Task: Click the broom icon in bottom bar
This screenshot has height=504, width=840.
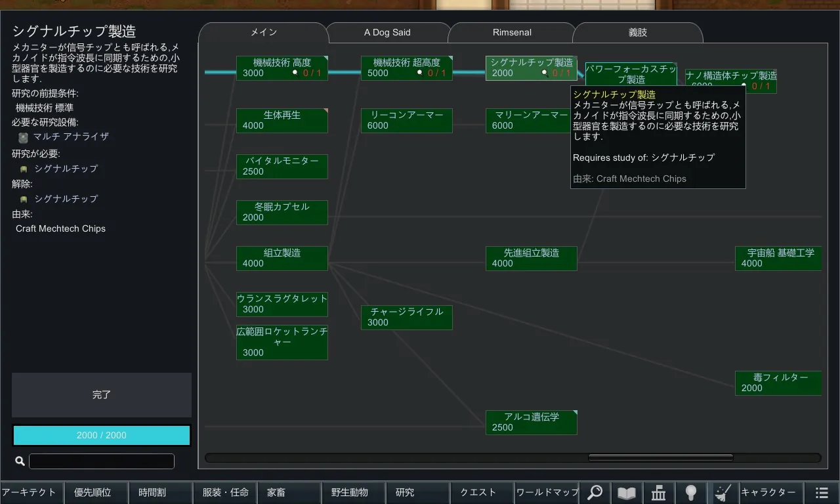Action: point(723,492)
